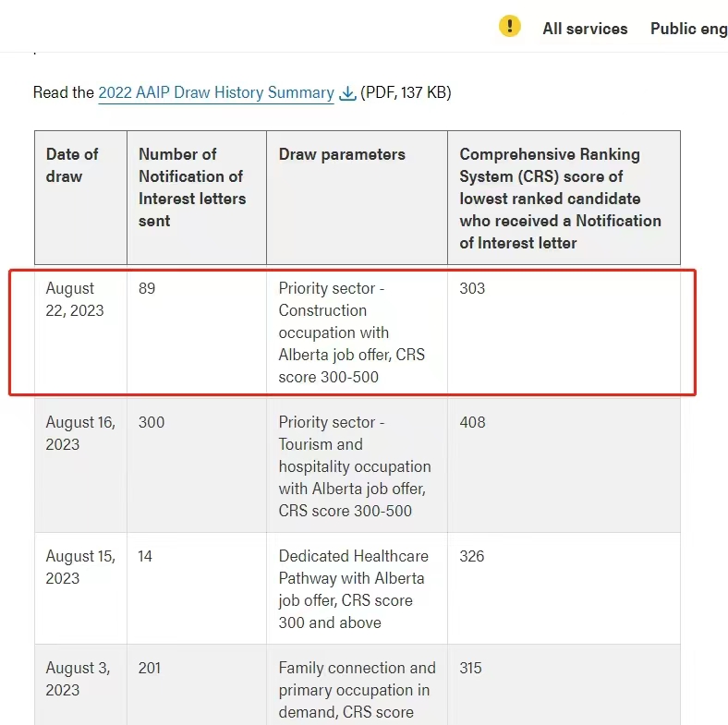Select the August 22, 2023 date cell
728x725 pixels.
pos(80,332)
